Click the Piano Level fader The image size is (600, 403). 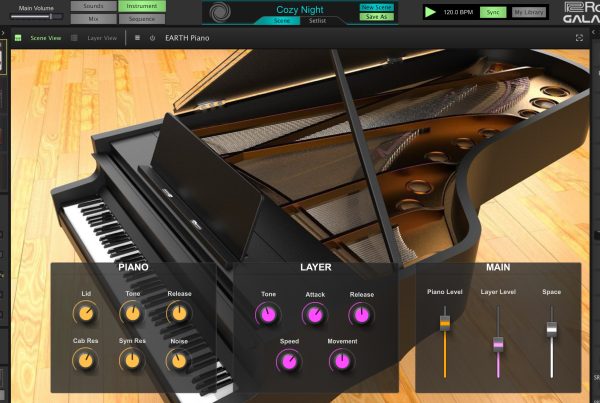click(445, 323)
